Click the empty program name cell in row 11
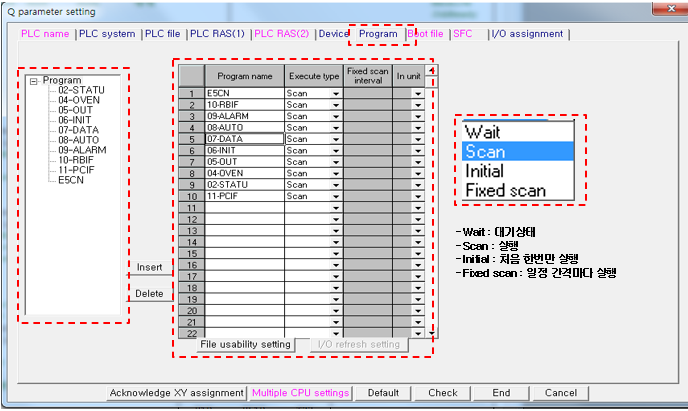The width and height of the screenshot is (688, 411). point(245,207)
